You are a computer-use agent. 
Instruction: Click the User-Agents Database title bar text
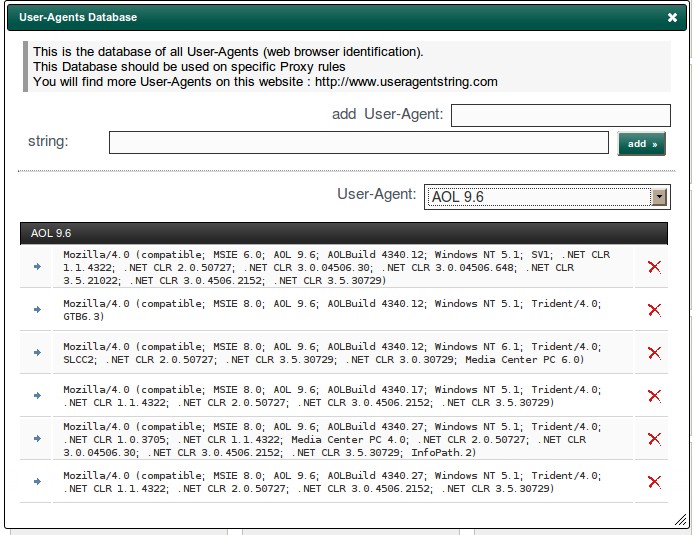(78, 17)
